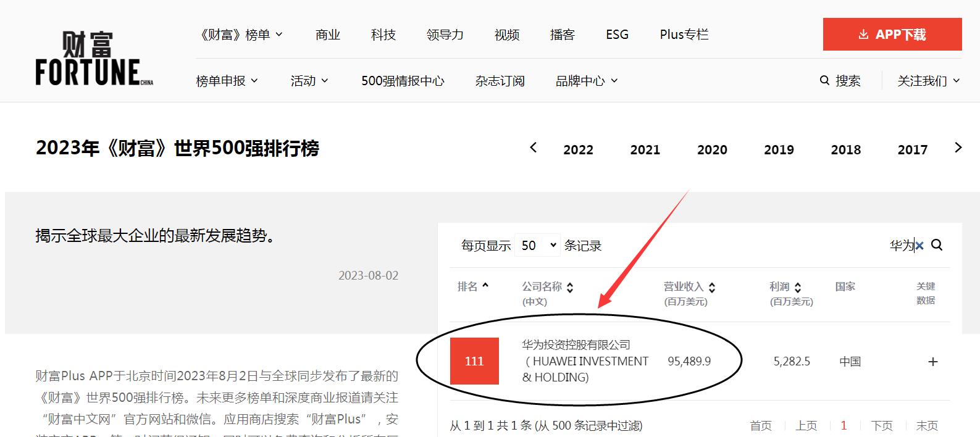
Task: Click the 2023年《财富》世界500强排行榜 heading
Action: pyautogui.click(x=178, y=148)
